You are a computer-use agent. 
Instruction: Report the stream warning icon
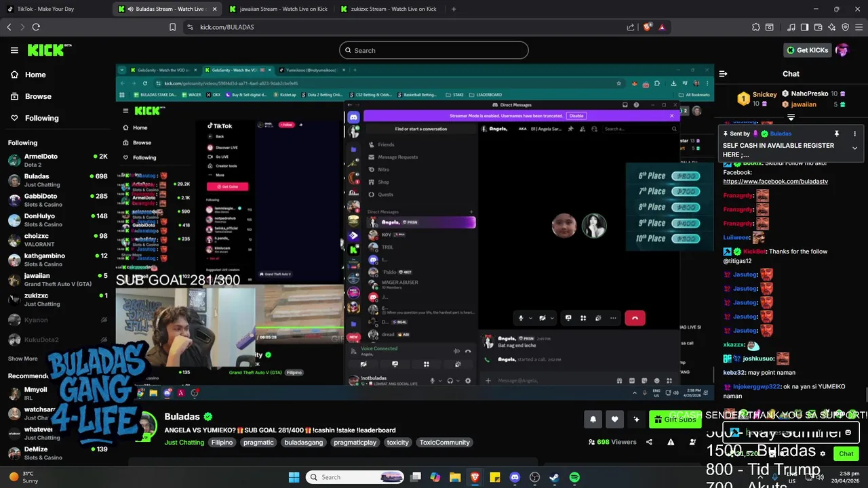pos(671,442)
